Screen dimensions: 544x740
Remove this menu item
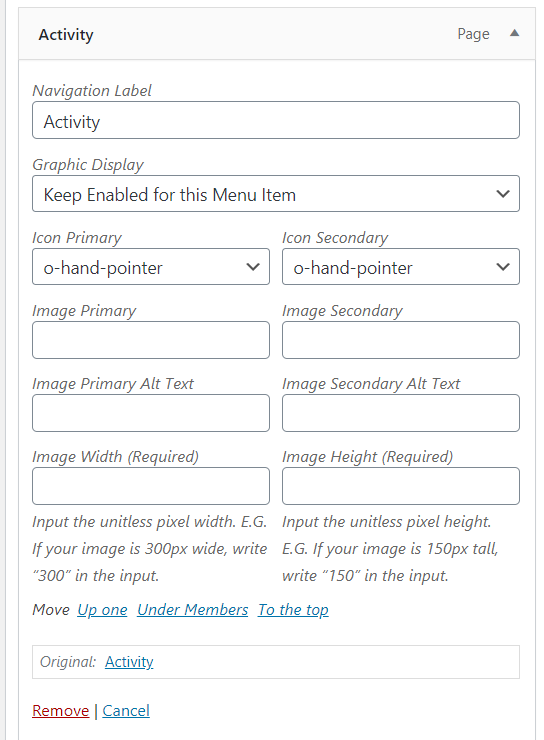[x=60, y=711]
